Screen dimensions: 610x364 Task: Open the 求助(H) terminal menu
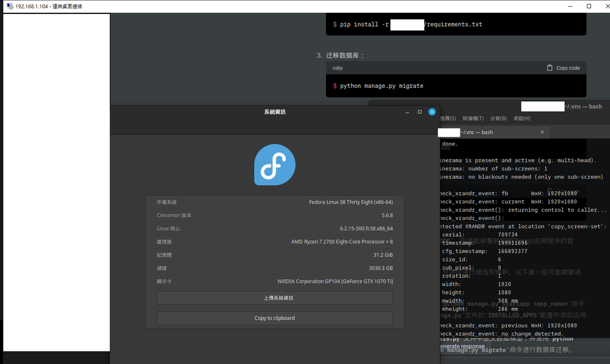(521, 118)
